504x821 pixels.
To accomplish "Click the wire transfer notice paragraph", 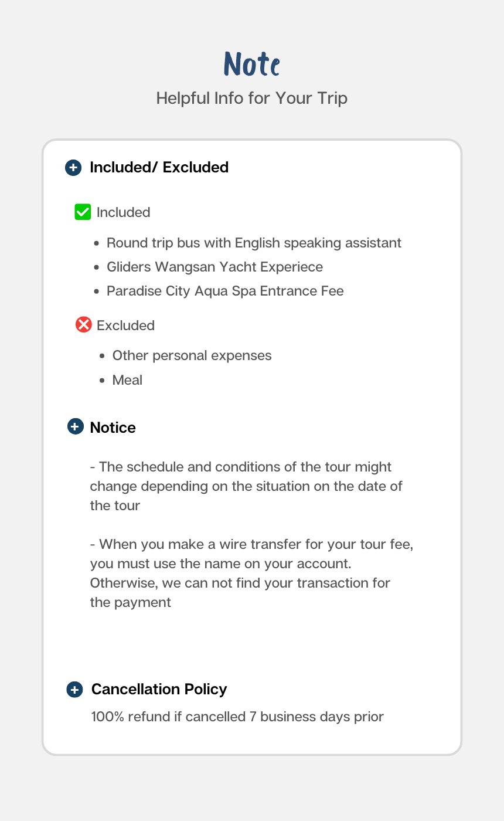I will tap(251, 573).
